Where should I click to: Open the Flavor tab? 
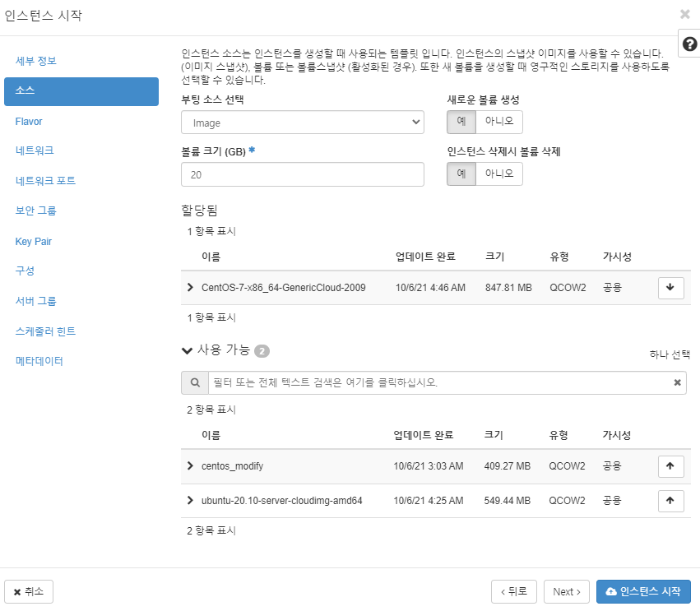click(29, 122)
